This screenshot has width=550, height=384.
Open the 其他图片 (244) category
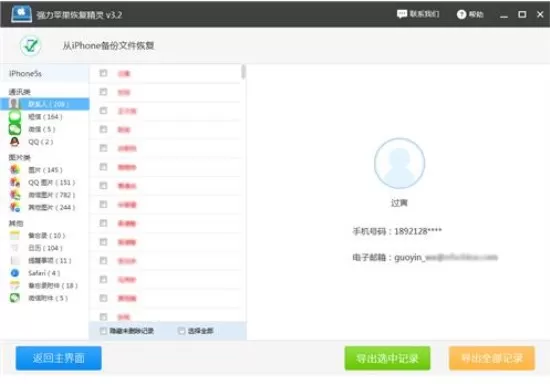tap(51, 207)
